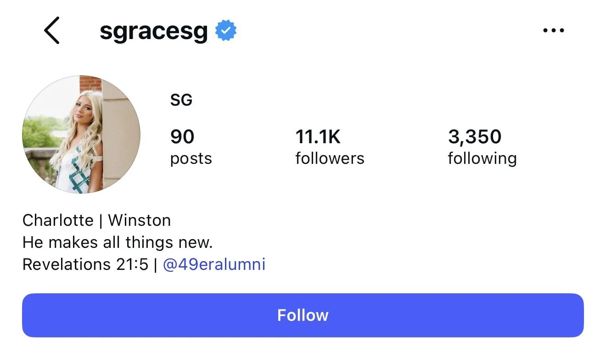Click the 'followers' label
Screen dimensions: 606x364
(x=330, y=158)
